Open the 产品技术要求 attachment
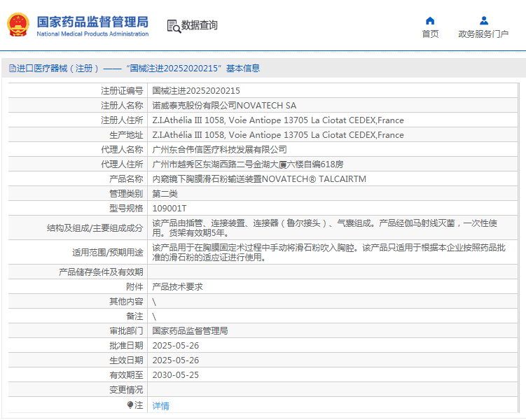Image resolution: width=526 pixels, height=420 pixels. [177, 286]
